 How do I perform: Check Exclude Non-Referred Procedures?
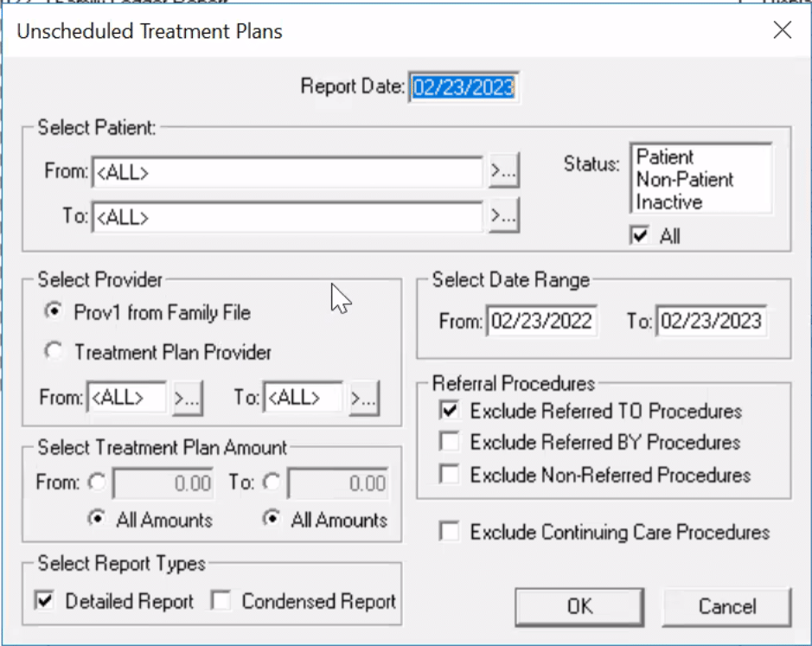click(x=449, y=475)
